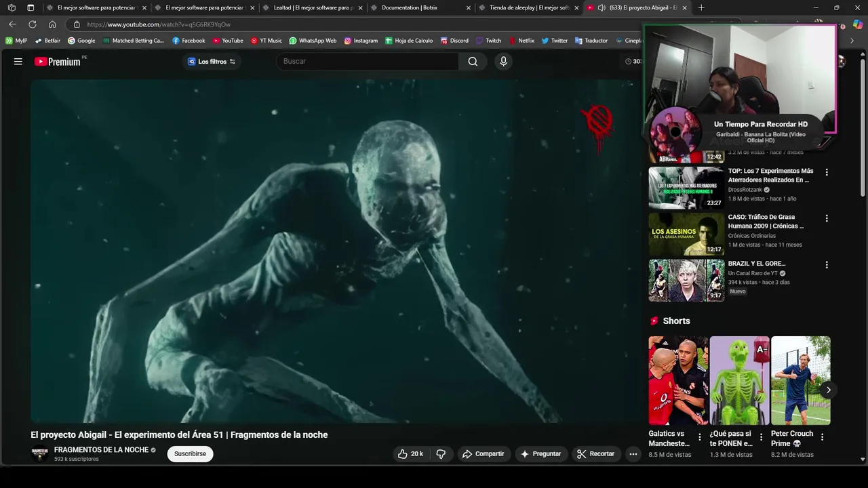The width and height of the screenshot is (868, 488).
Task: Open the browser tab actions menu
Action: click(31, 7)
